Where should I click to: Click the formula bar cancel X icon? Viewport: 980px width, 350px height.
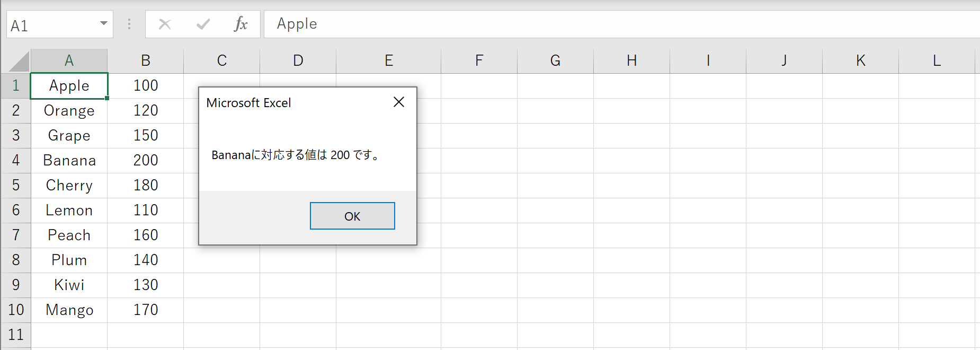(165, 24)
